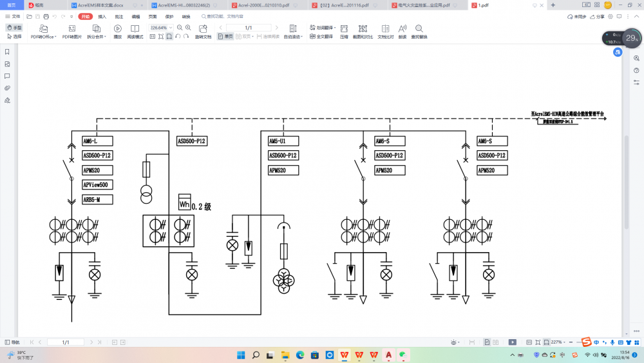Activate the Select tool (选择)

pyautogui.click(x=14, y=37)
